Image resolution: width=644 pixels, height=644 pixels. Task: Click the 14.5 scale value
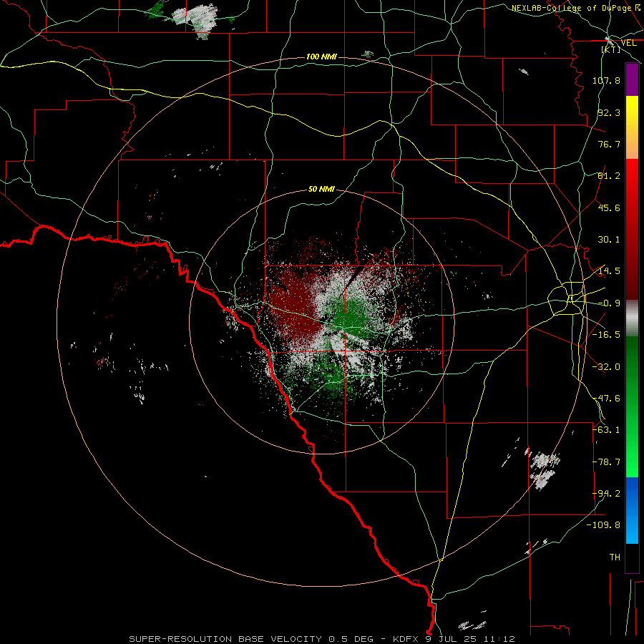pos(609,271)
